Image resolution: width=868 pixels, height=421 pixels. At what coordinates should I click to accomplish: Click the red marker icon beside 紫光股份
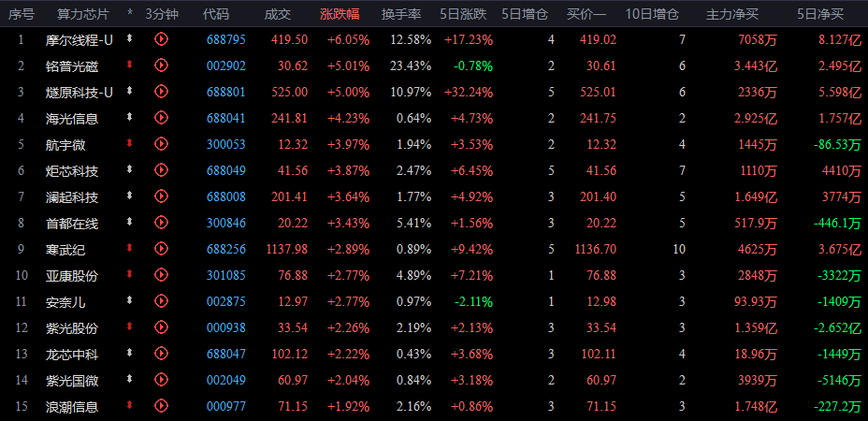point(130,327)
